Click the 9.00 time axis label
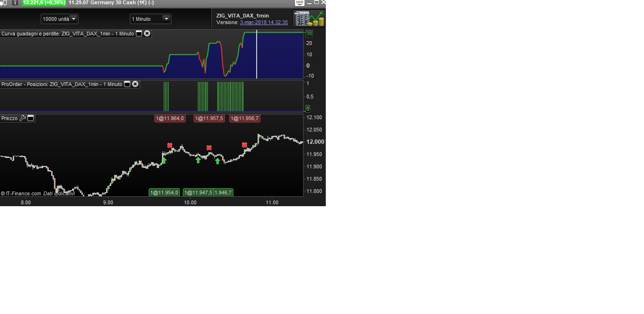The width and height of the screenshot is (644, 314). pos(108,202)
